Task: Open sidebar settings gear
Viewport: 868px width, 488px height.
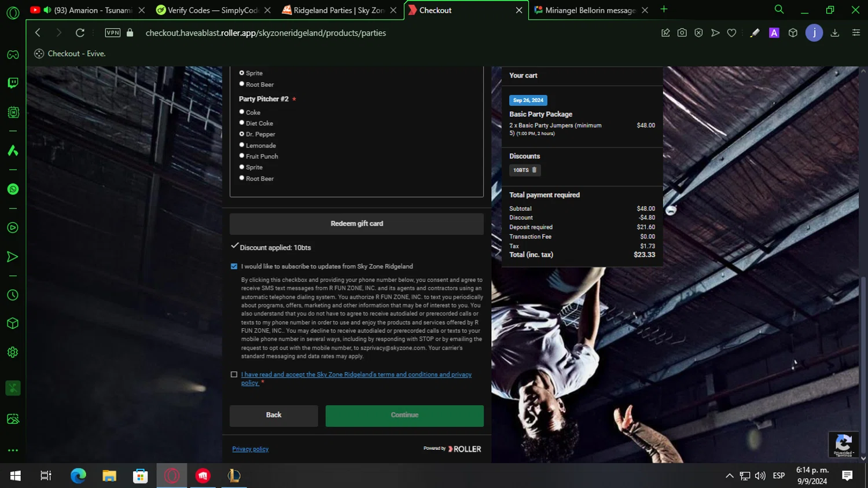Action: tap(13, 352)
